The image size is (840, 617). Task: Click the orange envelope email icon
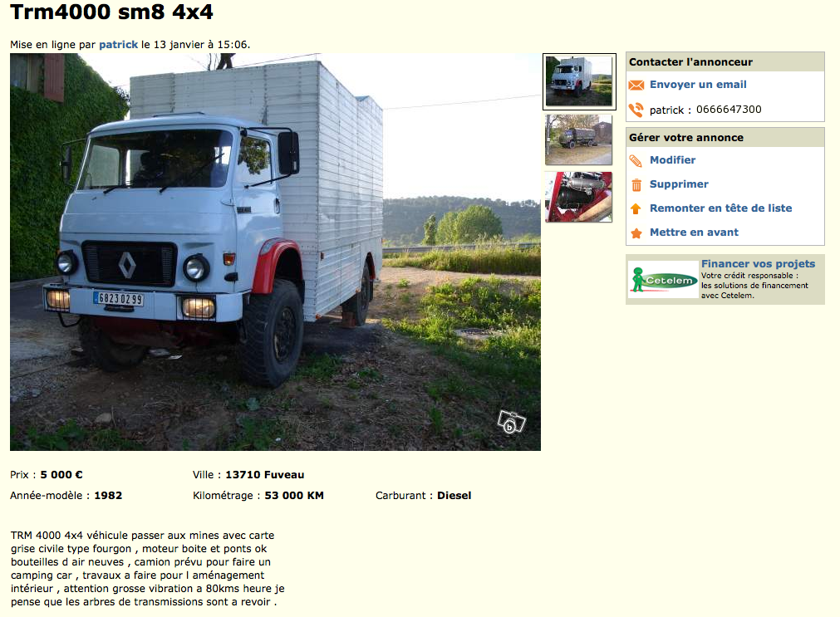(636, 86)
